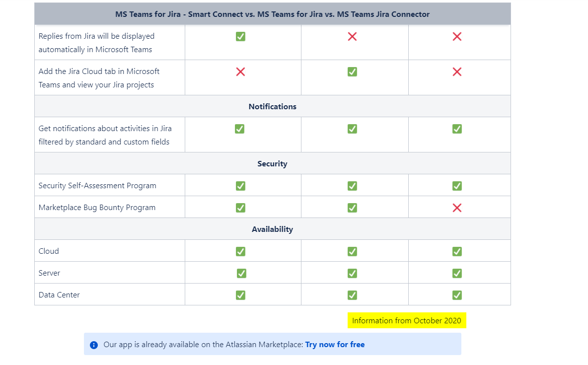This screenshot has width=588, height=365.
Task: Click middle-column red cross in Replies from Jira row
Action: [x=352, y=36]
